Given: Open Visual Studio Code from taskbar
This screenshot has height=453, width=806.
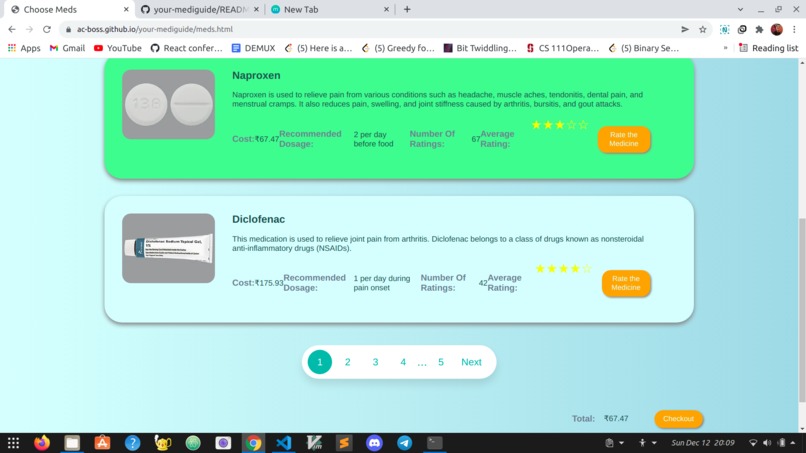Looking at the screenshot, I should click(283, 443).
